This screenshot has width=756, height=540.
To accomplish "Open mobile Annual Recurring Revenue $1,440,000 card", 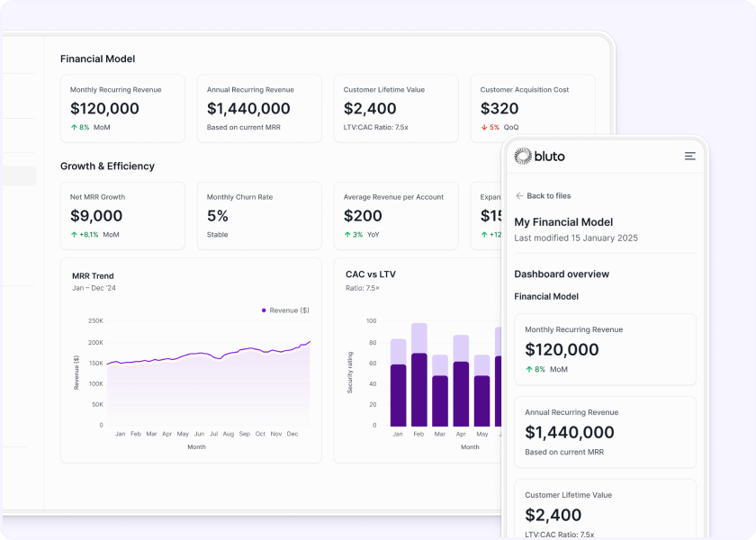I will pyautogui.click(x=605, y=432).
